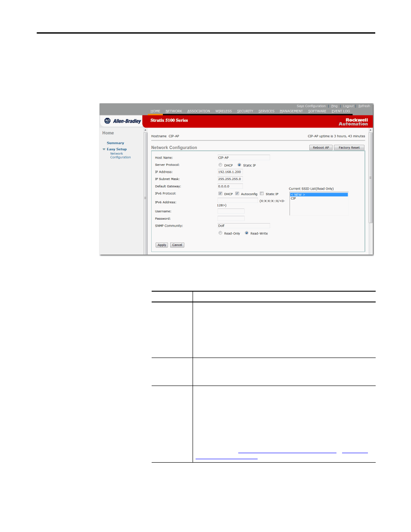The image size is (411, 532).
Task: Click the Network Configuration heading
Action: [x=174, y=148]
